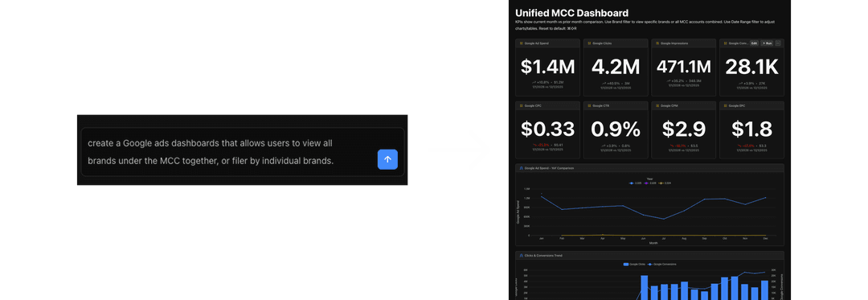
Task: Click the Month axis title under the chart
Action: pos(653,243)
